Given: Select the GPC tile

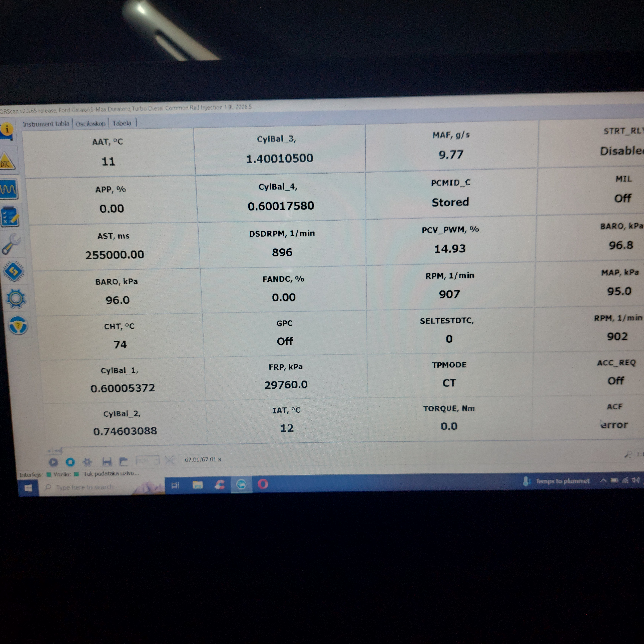Looking at the screenshot, I should click(x=285, y=333).
